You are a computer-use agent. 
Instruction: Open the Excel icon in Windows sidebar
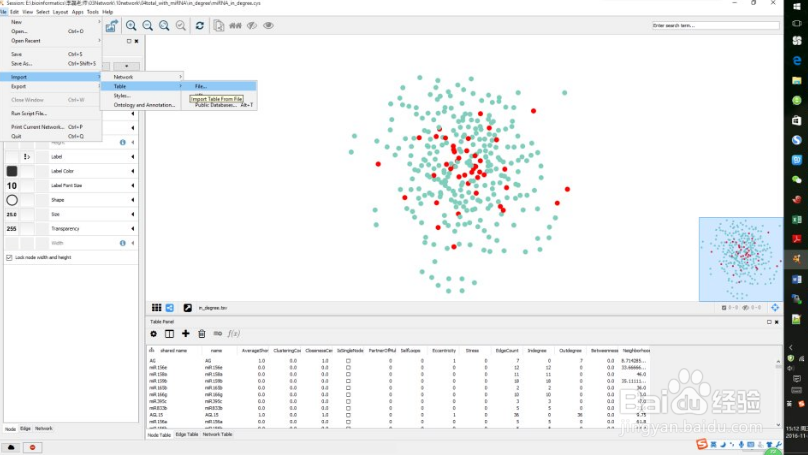click(797, 220)
